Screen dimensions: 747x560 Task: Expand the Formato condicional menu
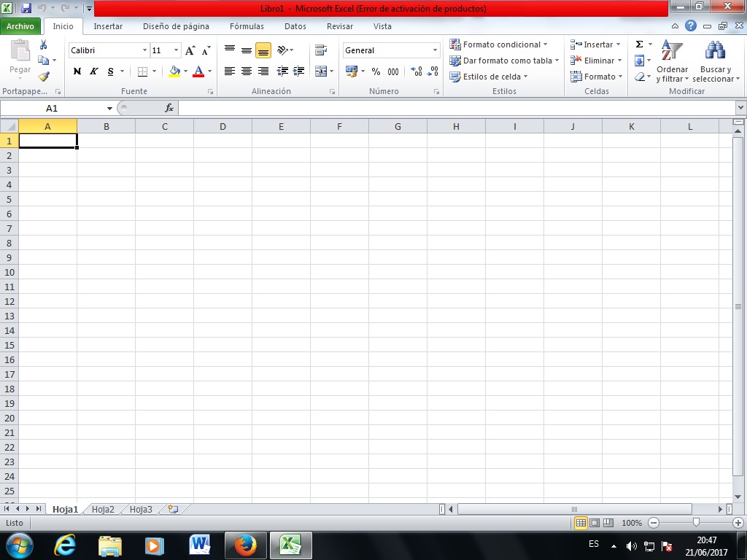[x=498, y=44]
